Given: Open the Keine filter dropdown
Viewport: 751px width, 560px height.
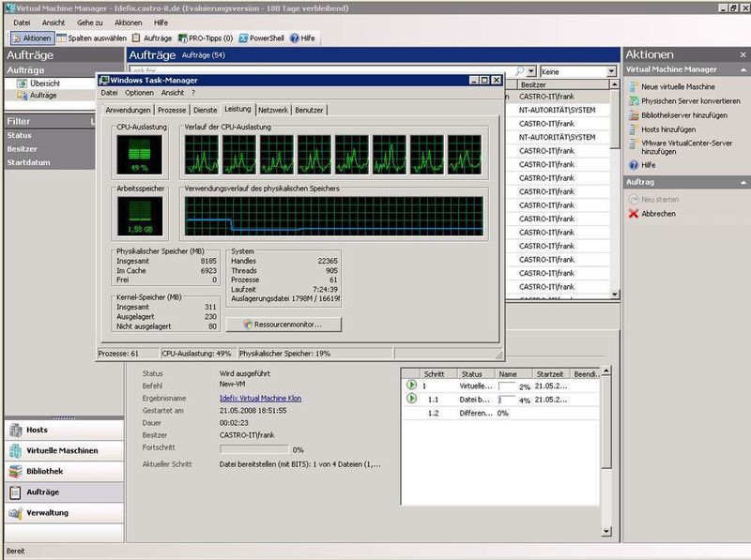Looking at the screenshot, I should (577, 71).
